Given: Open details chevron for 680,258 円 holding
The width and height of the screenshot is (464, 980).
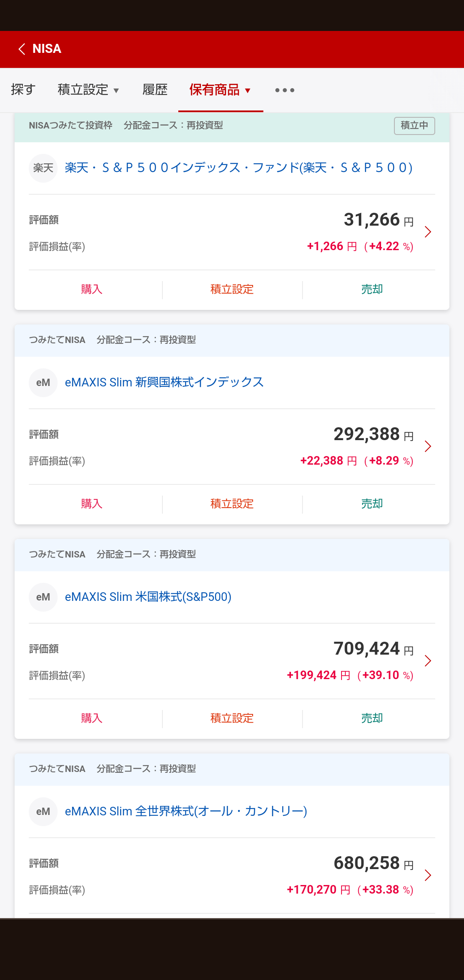Looking at the screenshot, I should (x=427, y=876).
